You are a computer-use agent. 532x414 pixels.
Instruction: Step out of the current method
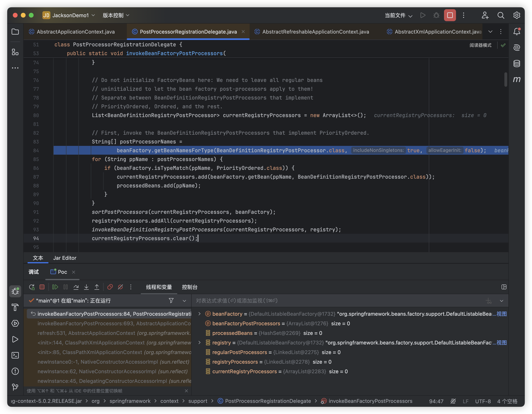pyautogui.click(x=97, y=287)
